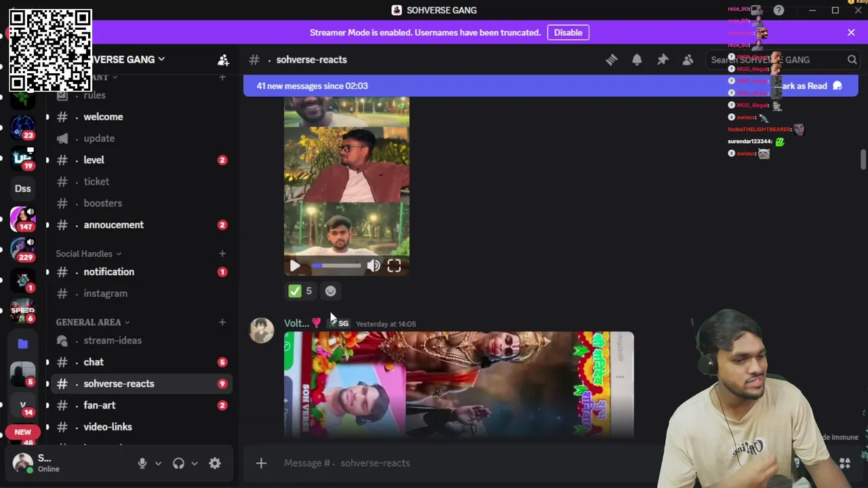Click the Yesterday at 14:05 timestamp
The height and width of the screenshot is (488, 868).
pyautogui.click(x=386, y=324)
